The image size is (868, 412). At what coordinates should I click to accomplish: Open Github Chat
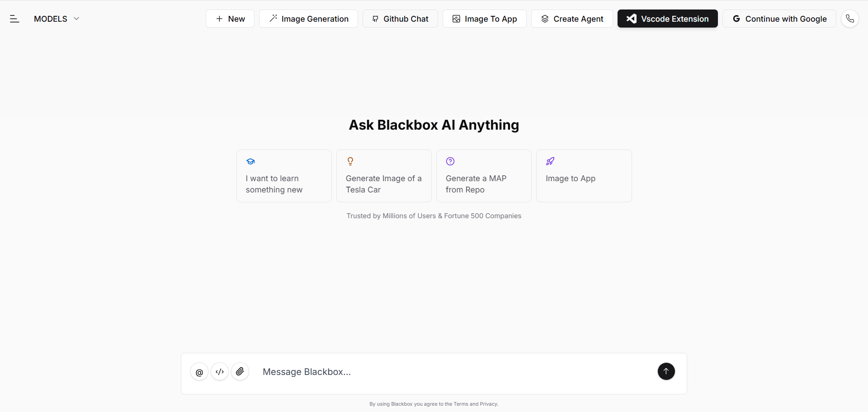pyautogui.click(x=400, y=19)
